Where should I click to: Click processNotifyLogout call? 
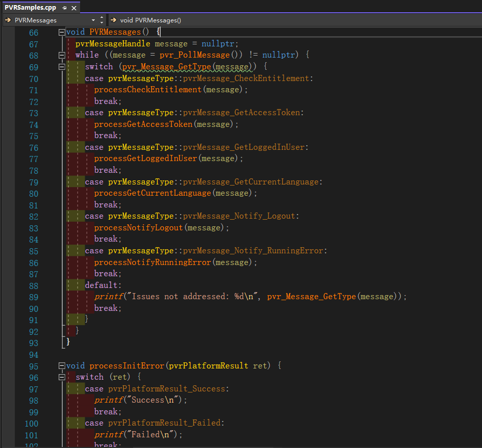coord(138,227)
